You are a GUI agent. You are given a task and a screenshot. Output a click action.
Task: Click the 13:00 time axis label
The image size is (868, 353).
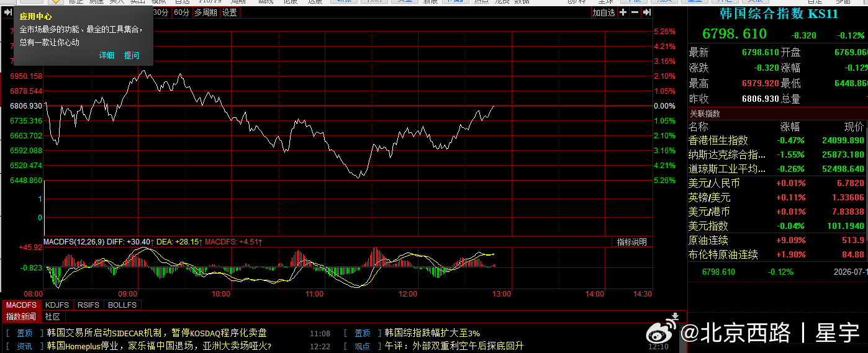pos(501,294)
